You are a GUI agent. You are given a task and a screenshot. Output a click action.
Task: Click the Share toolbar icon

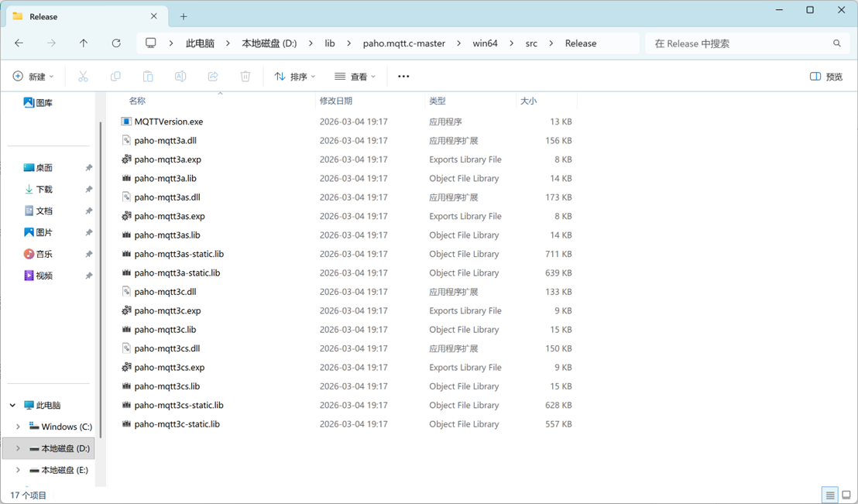[x=213, y=76]
